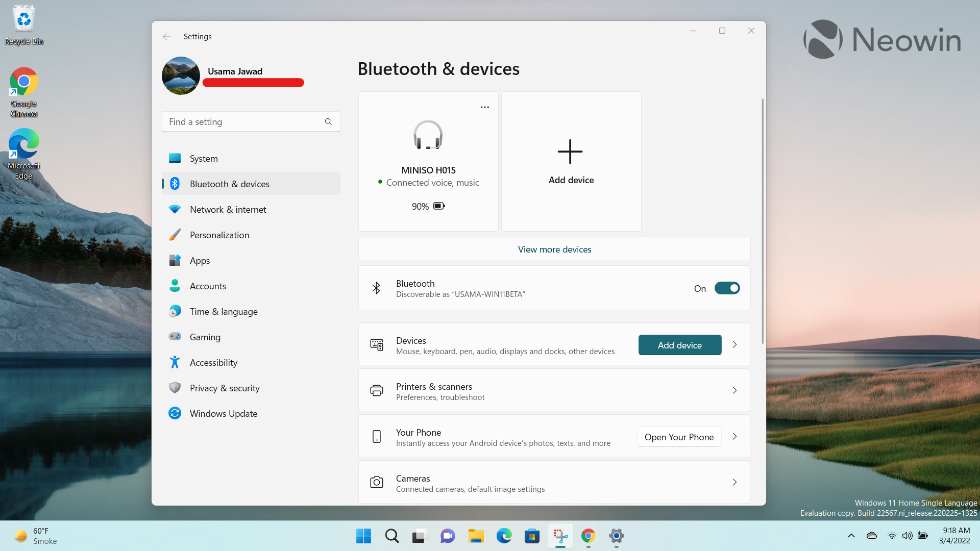Open Google Chrome from taskbar
Image resolution: width=980 pixels, height=551 pixels.
coord(588,536)
